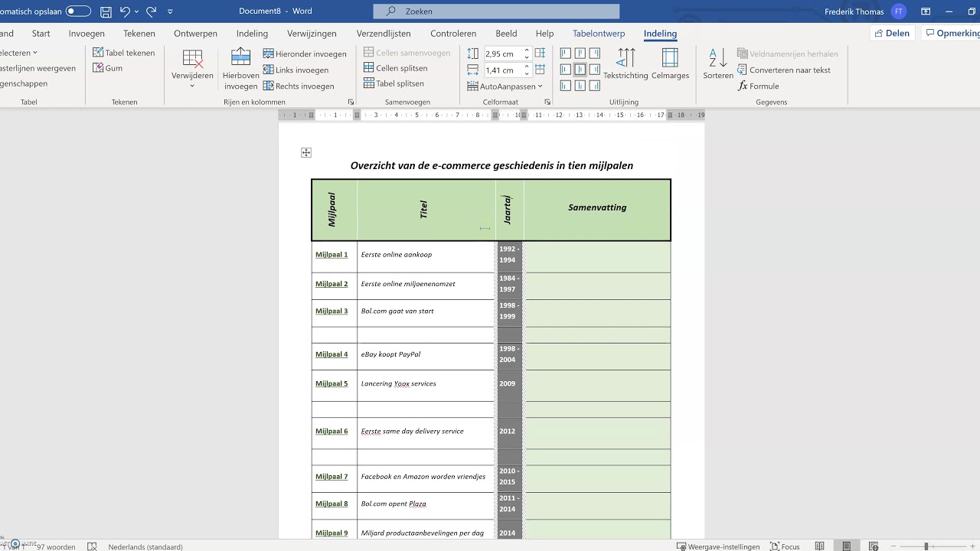
Task: Click Links invoegen to insert column left
Action: pyautogui.click(x=296, y=70)
